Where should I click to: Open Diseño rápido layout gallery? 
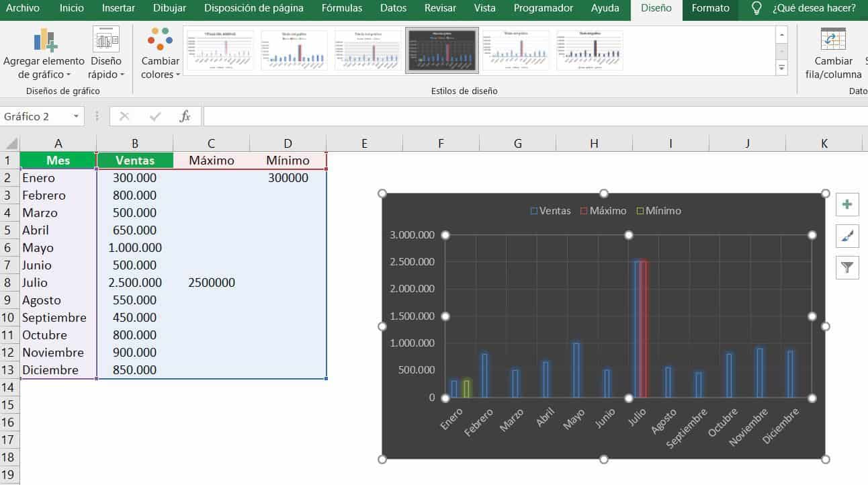point(106,54)
